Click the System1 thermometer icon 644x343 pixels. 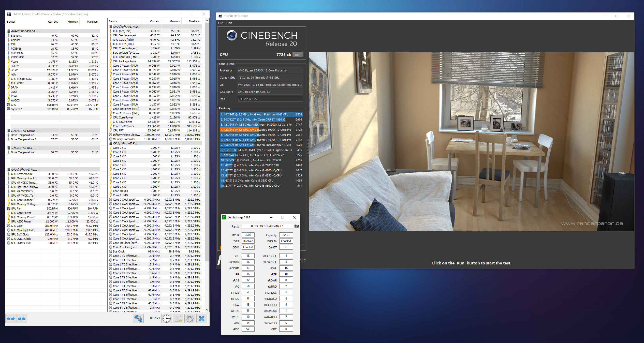pos(9,36)
